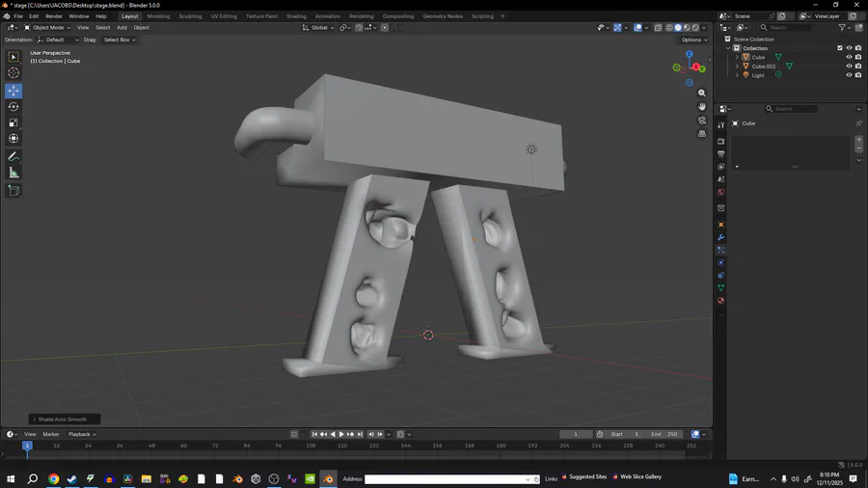Switch to material preview shading
This screenshot has height=488, width=868.
point(687,28)
